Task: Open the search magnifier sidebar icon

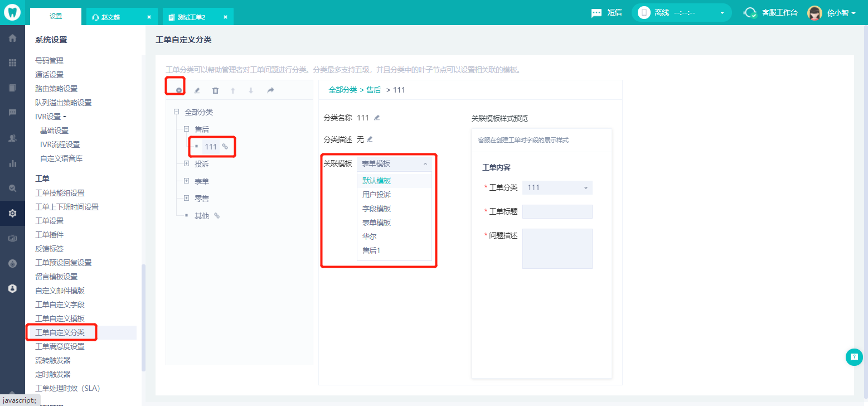Action: tap(12, 188)
